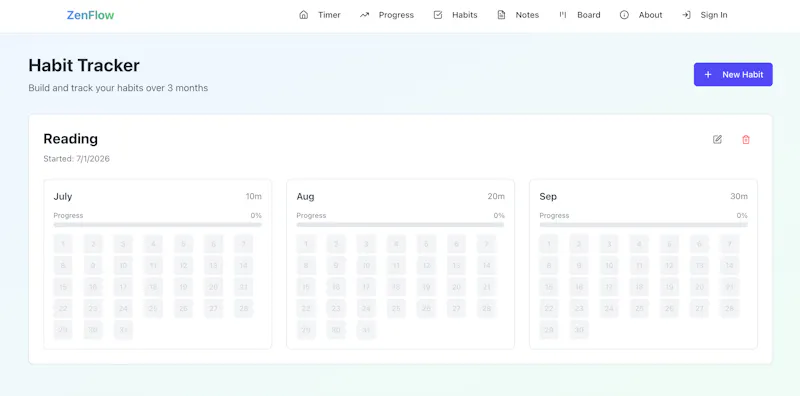The image size is (800, 396).
Task: Click the July month heading
Action: point(63,196)
